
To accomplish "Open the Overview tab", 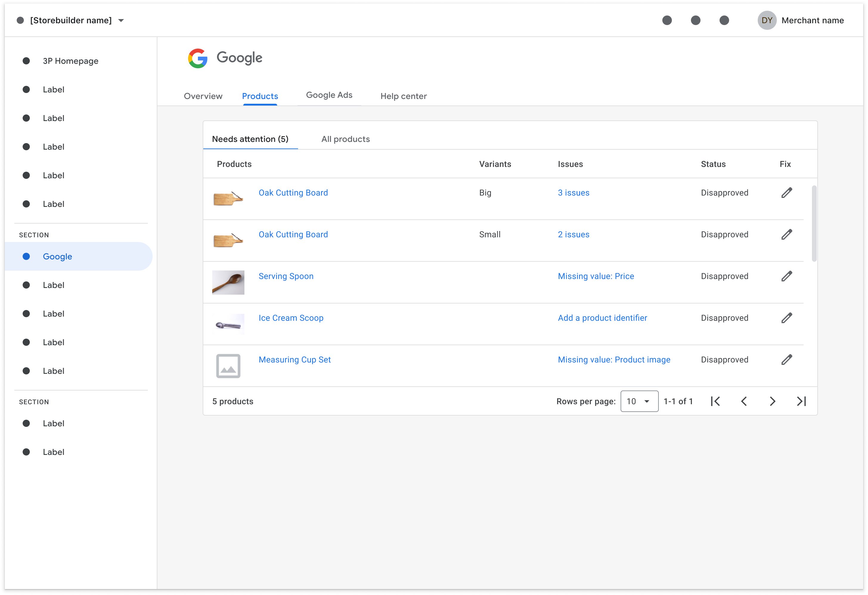I will point(203,96).
